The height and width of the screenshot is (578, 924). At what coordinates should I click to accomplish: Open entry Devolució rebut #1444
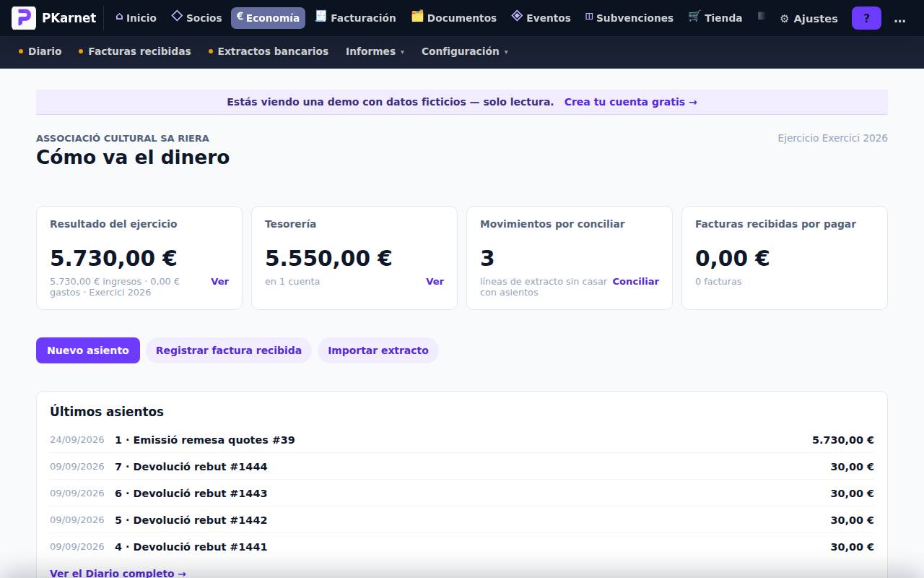click(462, 467)
